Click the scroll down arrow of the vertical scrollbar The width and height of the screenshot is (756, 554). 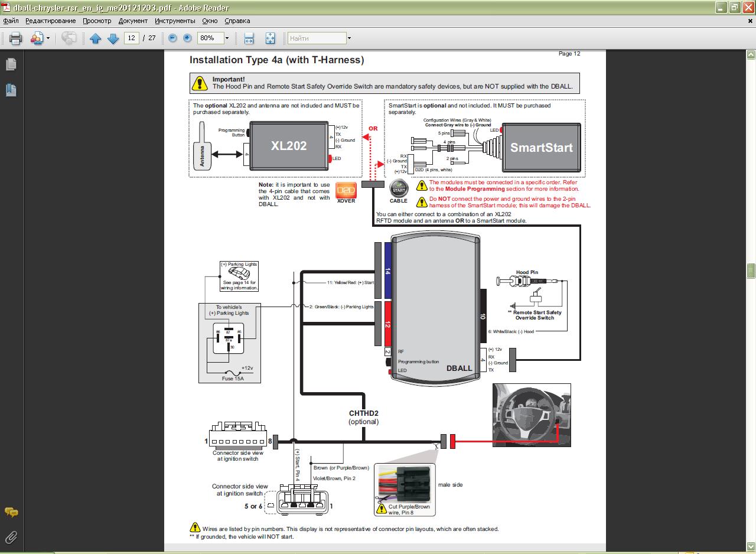tap(751, 547)
